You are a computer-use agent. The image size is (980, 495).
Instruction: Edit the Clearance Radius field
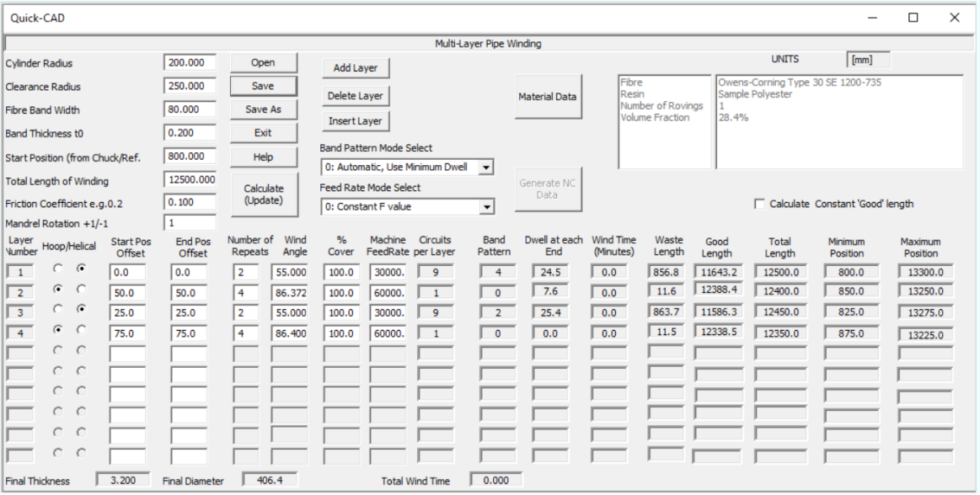tap(190, 86)
